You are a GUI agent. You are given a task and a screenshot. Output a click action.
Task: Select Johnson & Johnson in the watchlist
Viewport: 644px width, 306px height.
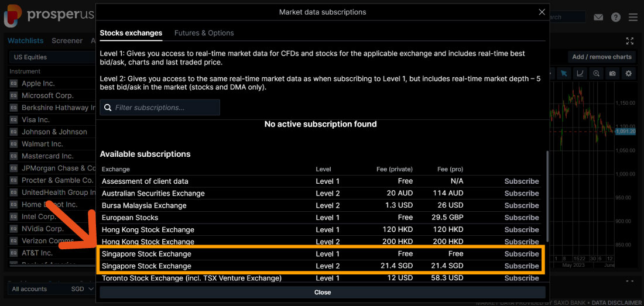54,132
